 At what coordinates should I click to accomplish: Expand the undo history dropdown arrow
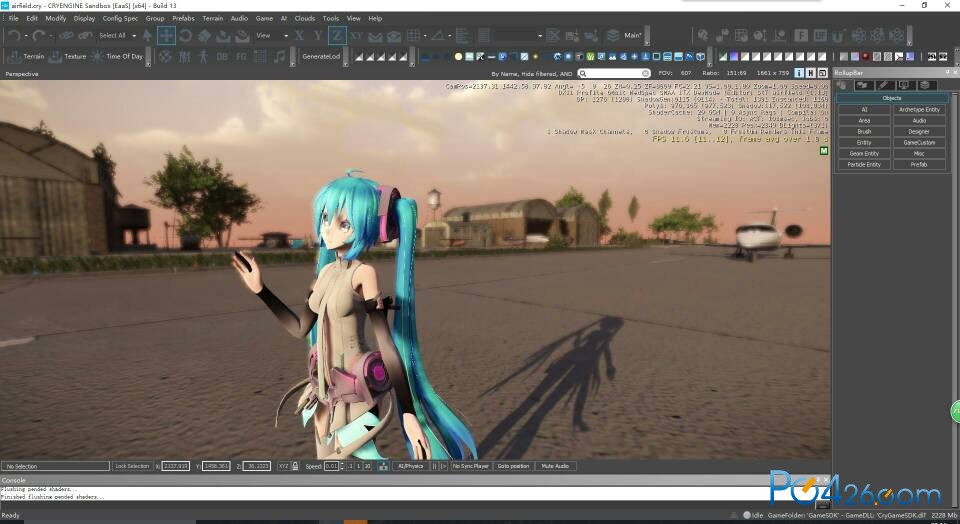pos(26,36)
